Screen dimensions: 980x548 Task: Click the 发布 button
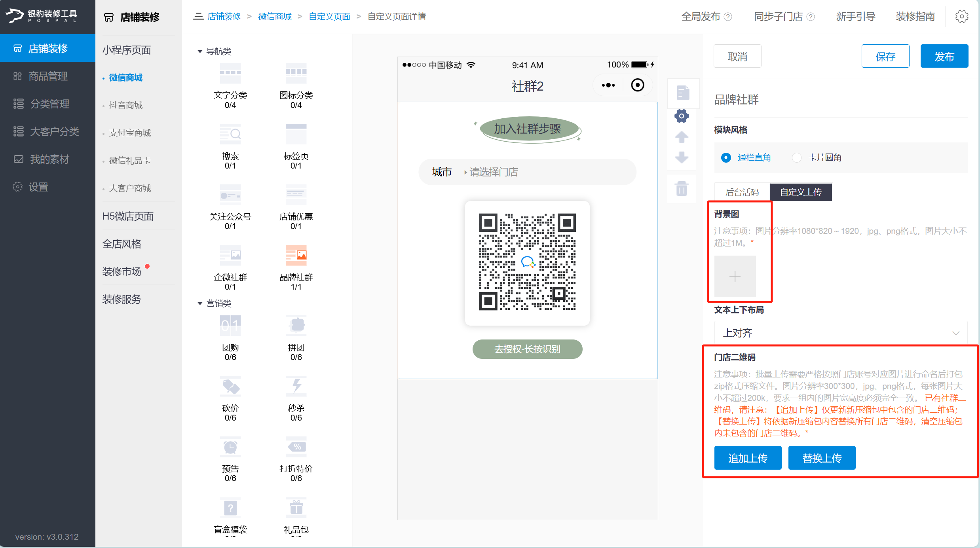click(x=944, y=57)
